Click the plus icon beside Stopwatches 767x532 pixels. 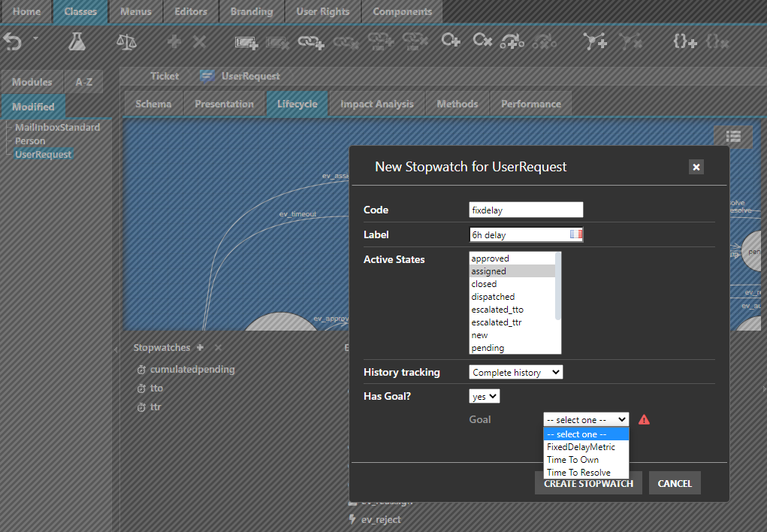(x=200, y=348)
